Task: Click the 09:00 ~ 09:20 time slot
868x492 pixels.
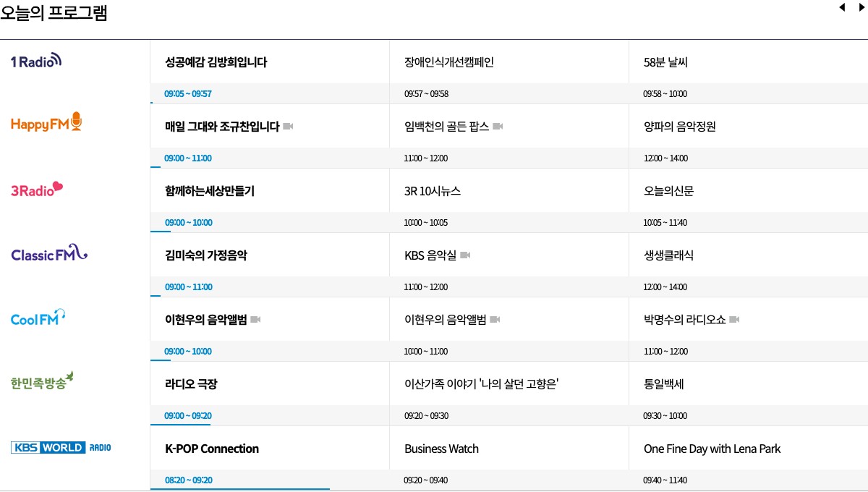Action: [188, 416]
